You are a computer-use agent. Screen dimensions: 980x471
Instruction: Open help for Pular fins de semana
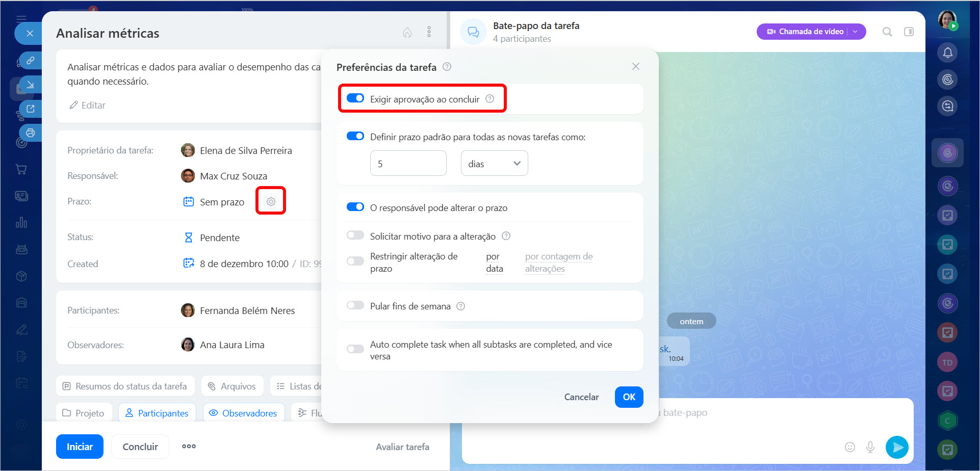point(460,306)
